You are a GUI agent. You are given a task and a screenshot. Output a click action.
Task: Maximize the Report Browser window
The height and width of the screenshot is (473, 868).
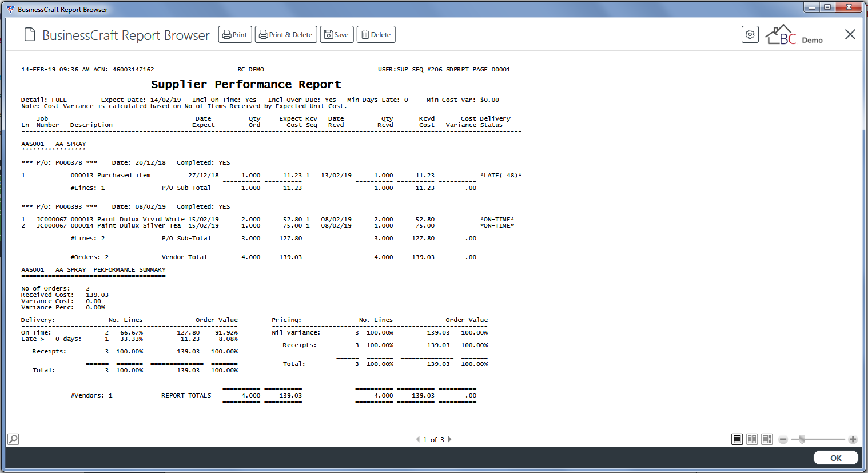(827, 7)
